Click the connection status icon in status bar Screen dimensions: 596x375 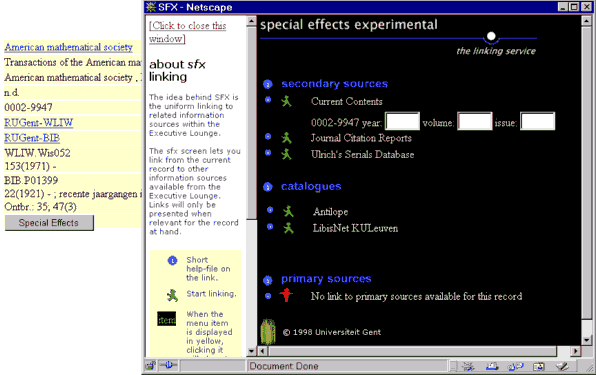tap(168, 366)
